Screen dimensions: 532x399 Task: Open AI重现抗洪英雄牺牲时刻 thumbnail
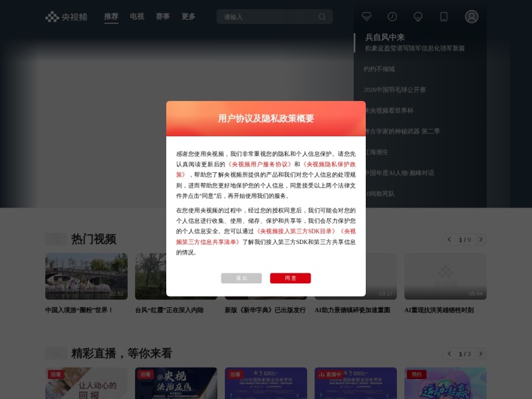(x=446, y=276)
